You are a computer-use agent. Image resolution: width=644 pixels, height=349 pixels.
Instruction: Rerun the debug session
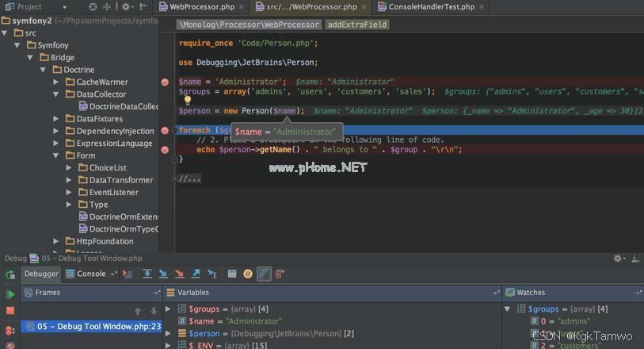(x=10, y=274)
